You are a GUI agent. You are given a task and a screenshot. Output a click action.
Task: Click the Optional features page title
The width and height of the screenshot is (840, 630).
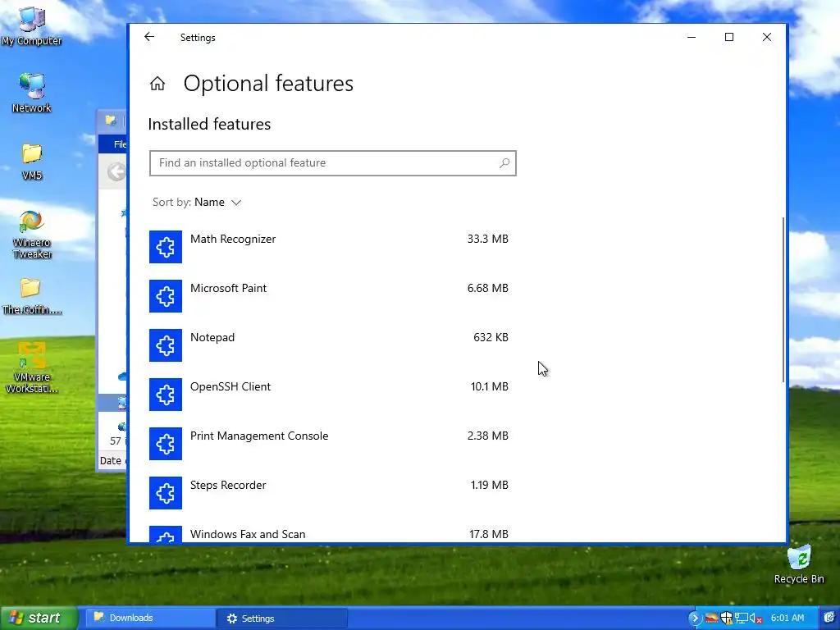(x=268, y=84)
